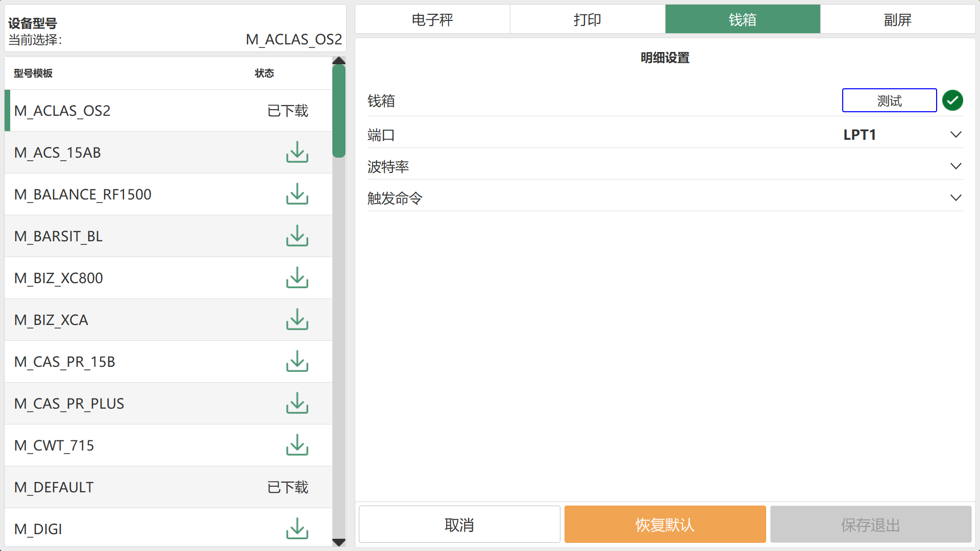Select the M_BIZ_XCA model name
The height and width of the screenshot is (551, 980).
tap(51, 320)
